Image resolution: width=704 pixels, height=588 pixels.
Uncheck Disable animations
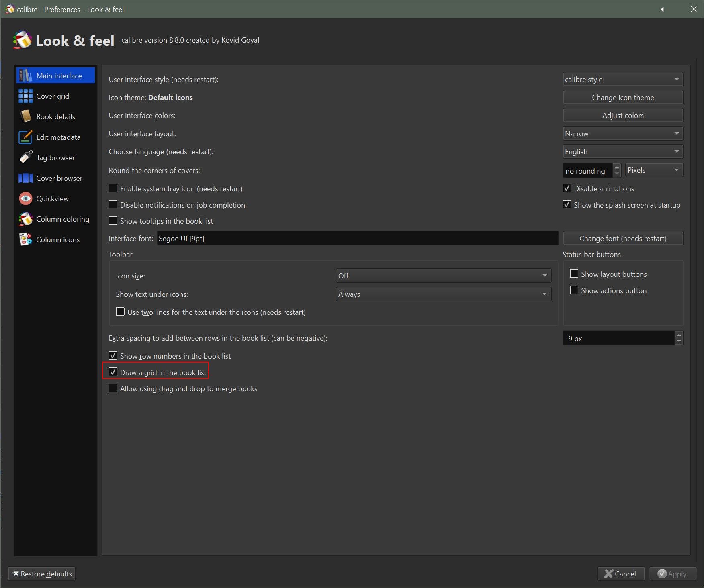567,188
